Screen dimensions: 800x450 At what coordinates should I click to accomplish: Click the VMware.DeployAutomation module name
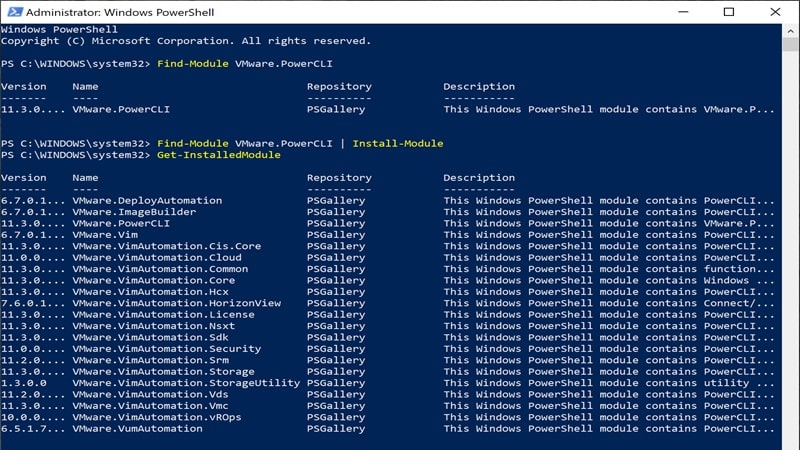pos(147,200)
